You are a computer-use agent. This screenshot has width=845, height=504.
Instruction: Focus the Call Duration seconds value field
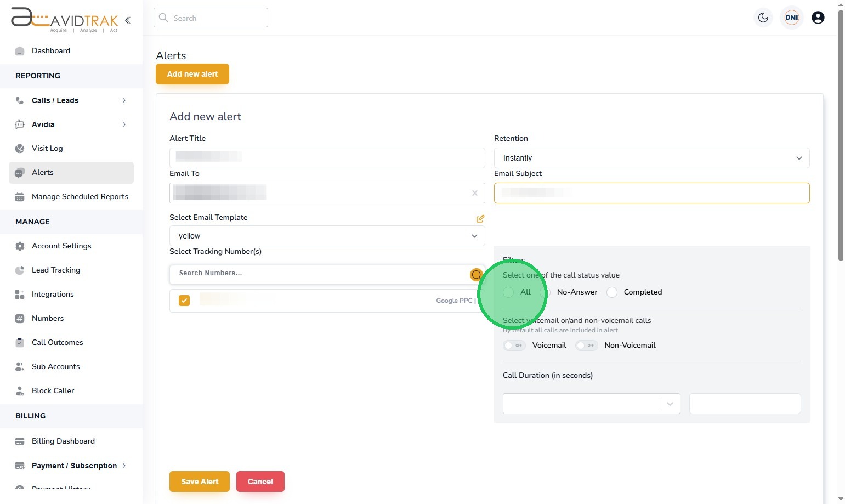(745, 404)
